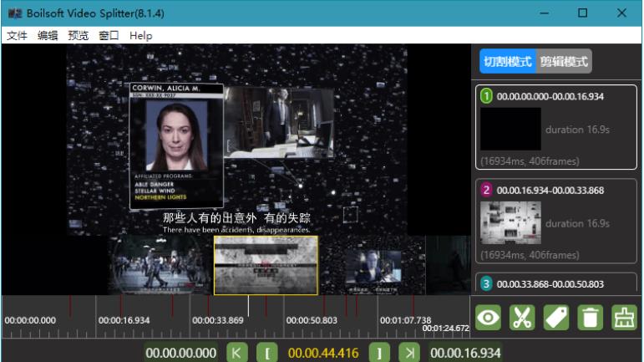
Task: Set the end point with the right bracket icon
Action: click(x=379, y=353)
